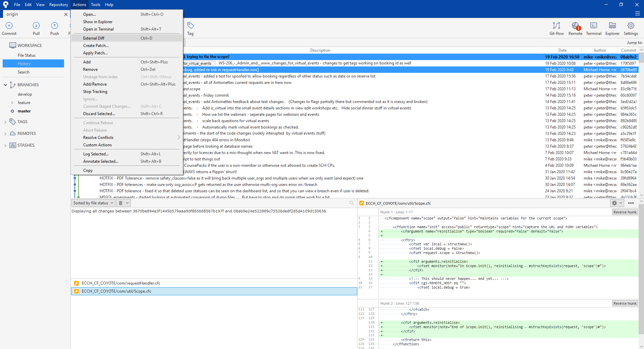Expand the feature branch folder
Viewport: 644px width, 349px height.
pyautogui.click(x=12, y=103)
